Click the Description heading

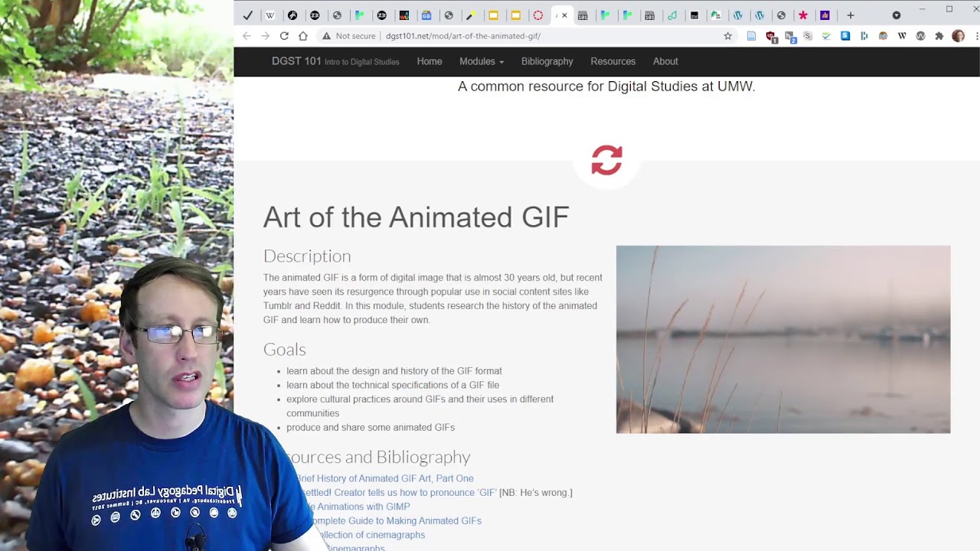307,256
